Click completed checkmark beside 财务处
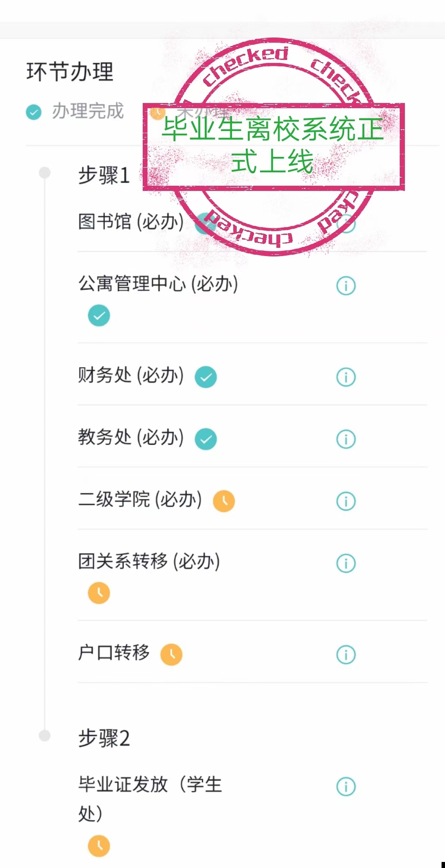Image resolution: width=445 pixels, height=868 pixels. 206,377
